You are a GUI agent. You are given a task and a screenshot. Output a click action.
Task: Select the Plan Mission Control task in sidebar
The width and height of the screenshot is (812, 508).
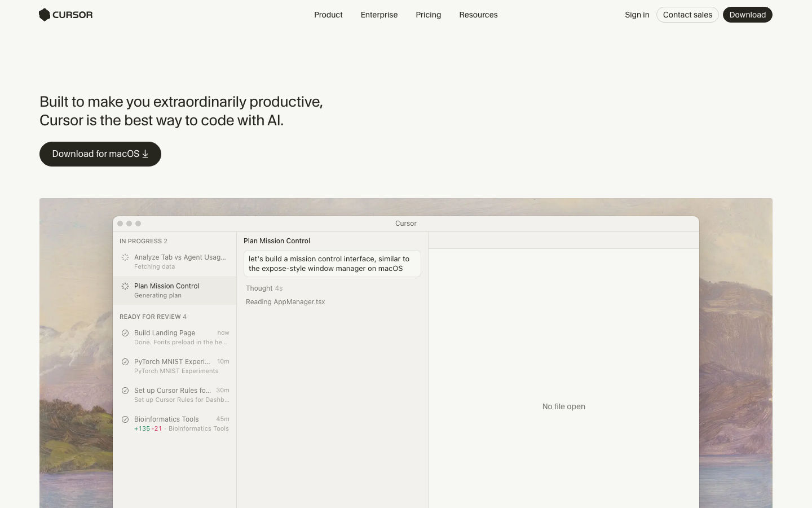pos(175,291)
